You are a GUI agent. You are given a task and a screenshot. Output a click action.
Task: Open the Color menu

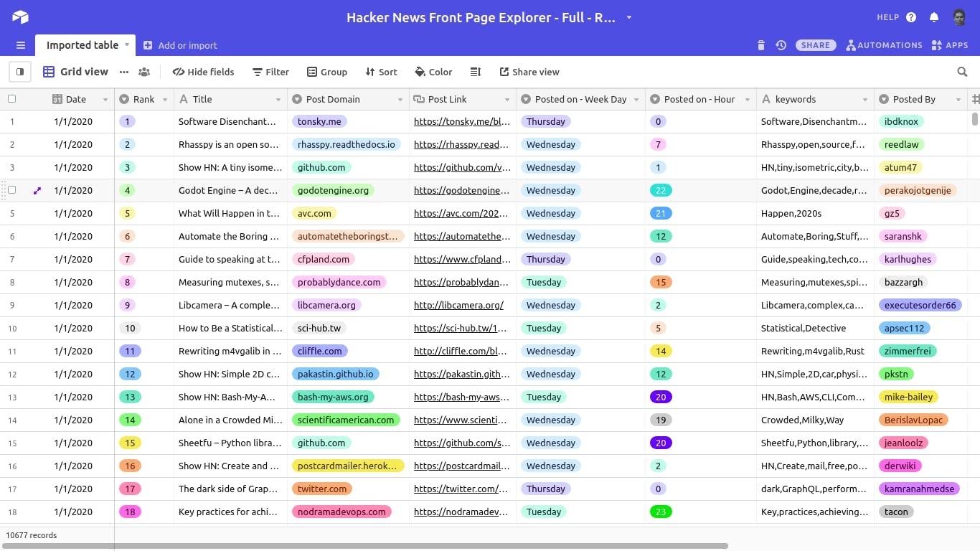433,72
